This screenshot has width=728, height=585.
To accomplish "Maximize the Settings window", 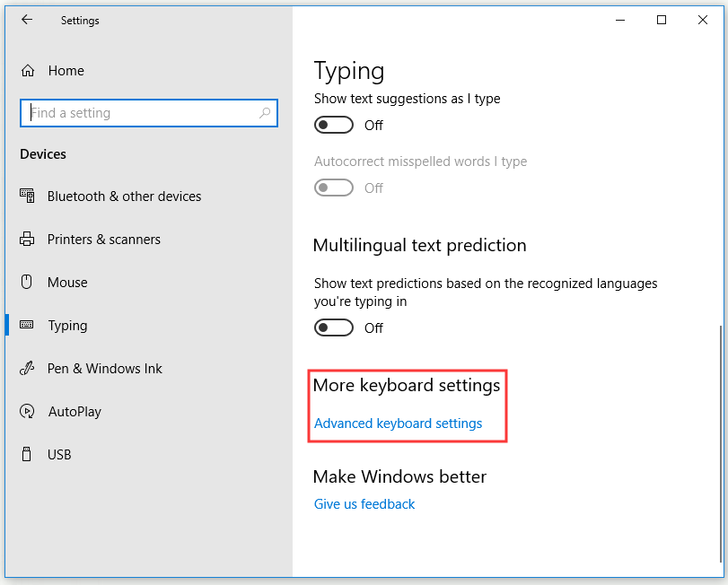I will coord(662,20).
